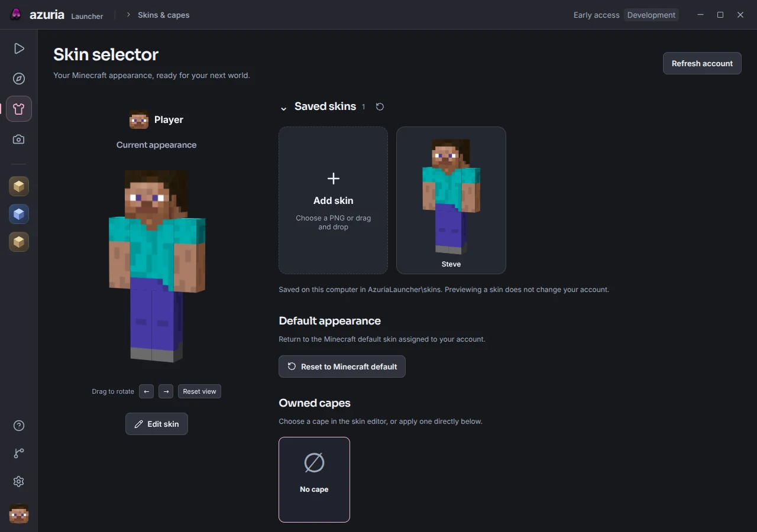Minimize the launcher window
The image size is (757, 532).
(x=700, y=15)
